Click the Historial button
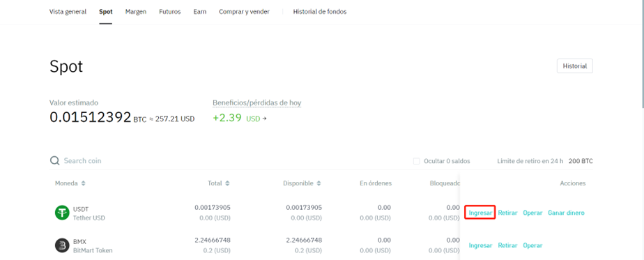 tap(574, 66)
